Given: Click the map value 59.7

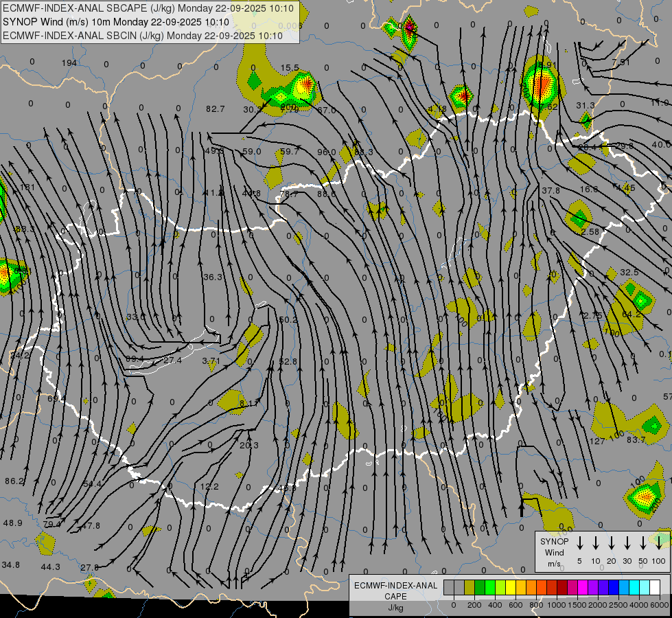Looking at the screenshot, I should (x=289, y=151).
